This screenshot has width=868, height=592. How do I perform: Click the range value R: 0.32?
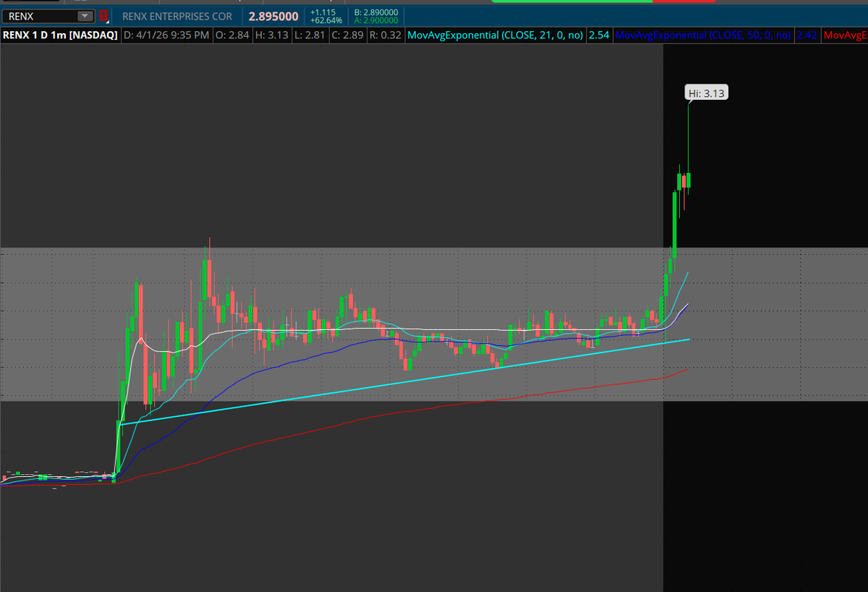point(386,35)
